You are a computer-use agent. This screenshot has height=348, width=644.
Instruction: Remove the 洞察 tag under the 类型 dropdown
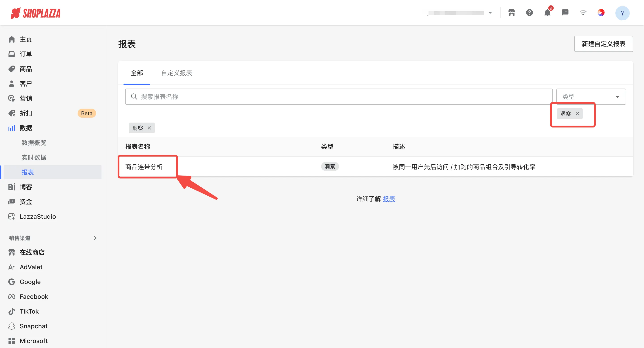[577, 114]
